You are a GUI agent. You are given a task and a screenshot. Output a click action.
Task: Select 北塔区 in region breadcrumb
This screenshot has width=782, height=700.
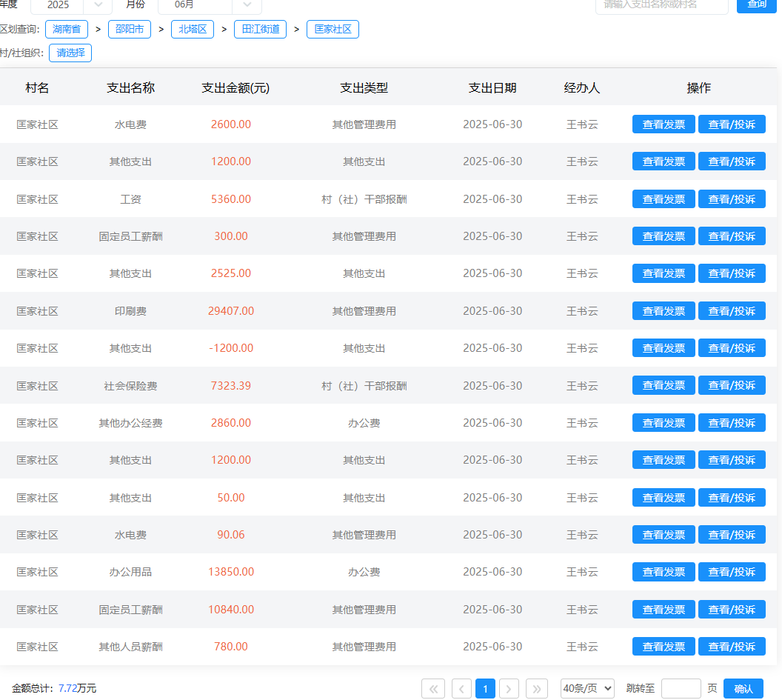[193, 29]
